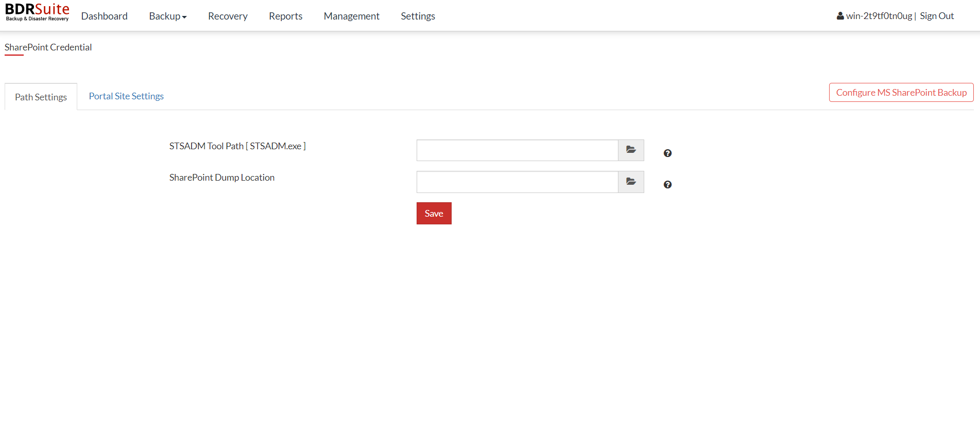Click the user icon beside win-2t9tf0tn0ug
Image resolution: width=980 pixels, height=439 pixels.
(840, 16)
